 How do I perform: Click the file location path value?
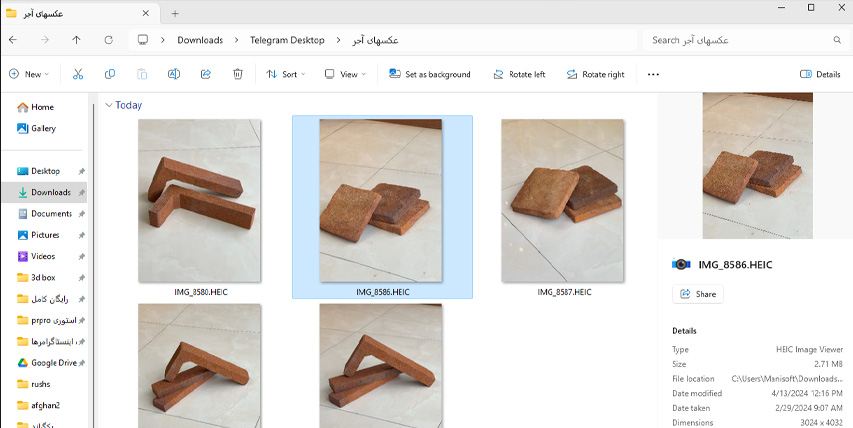[x=787, y=379]
